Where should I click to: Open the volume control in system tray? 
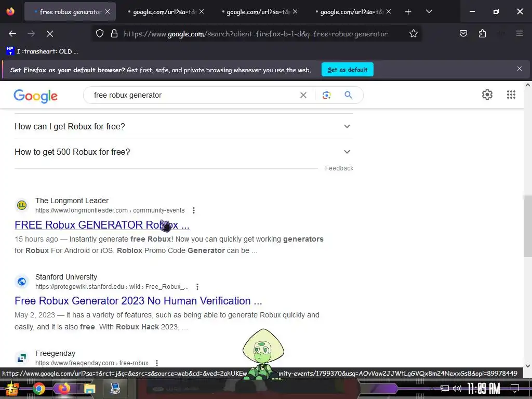tap(457, 389)
